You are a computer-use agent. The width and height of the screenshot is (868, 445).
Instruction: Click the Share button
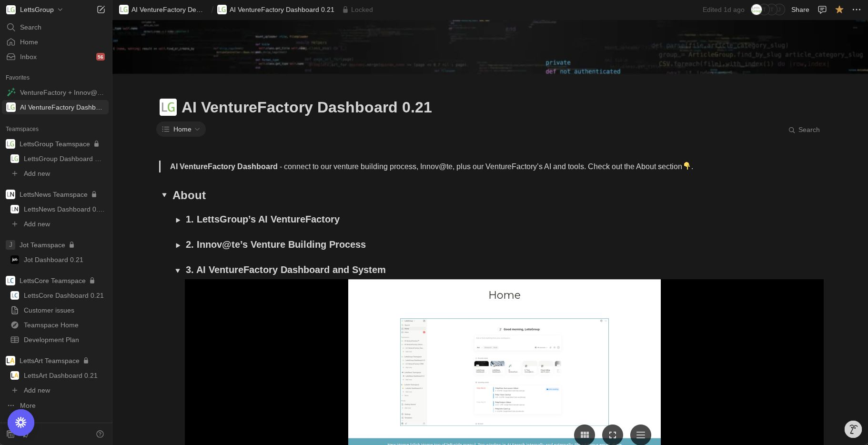pos(800,10)
